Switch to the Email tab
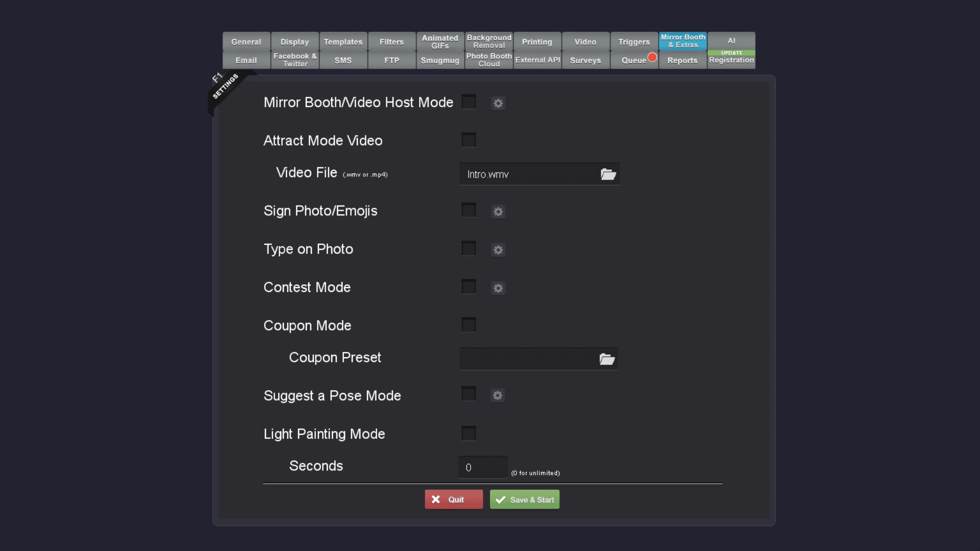The image size is (980, 551). tap(246, 60)
